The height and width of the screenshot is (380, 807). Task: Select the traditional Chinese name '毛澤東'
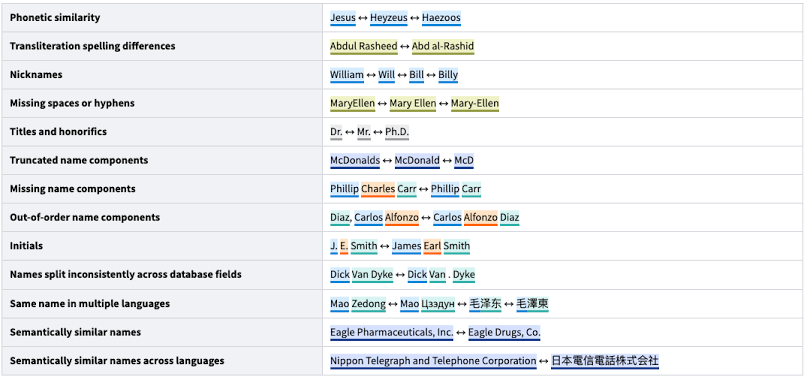532,304
